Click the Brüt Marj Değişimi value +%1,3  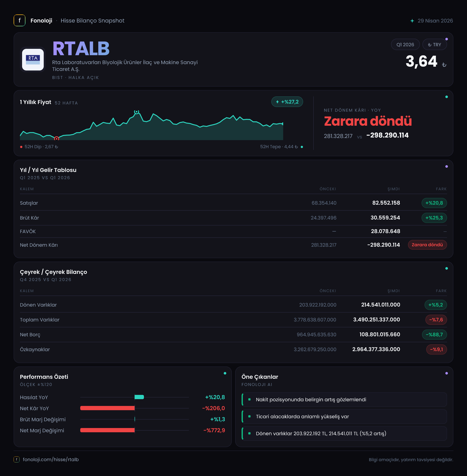coord(218,419)
